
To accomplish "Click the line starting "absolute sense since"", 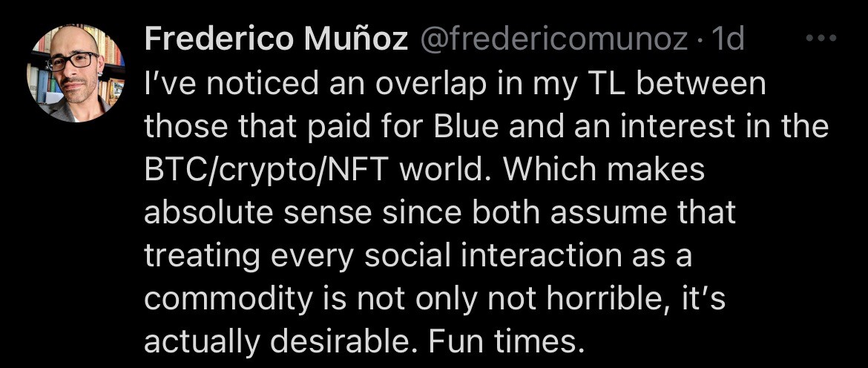I will click(x=439, y=213).
